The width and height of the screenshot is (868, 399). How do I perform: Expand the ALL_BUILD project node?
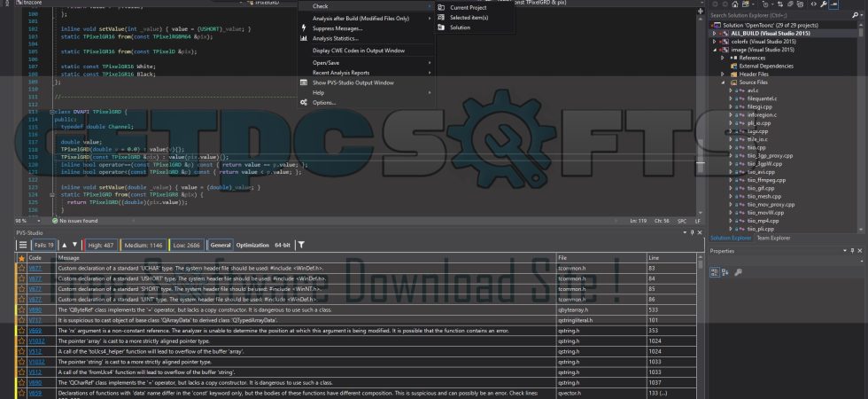tap(715, 34)
